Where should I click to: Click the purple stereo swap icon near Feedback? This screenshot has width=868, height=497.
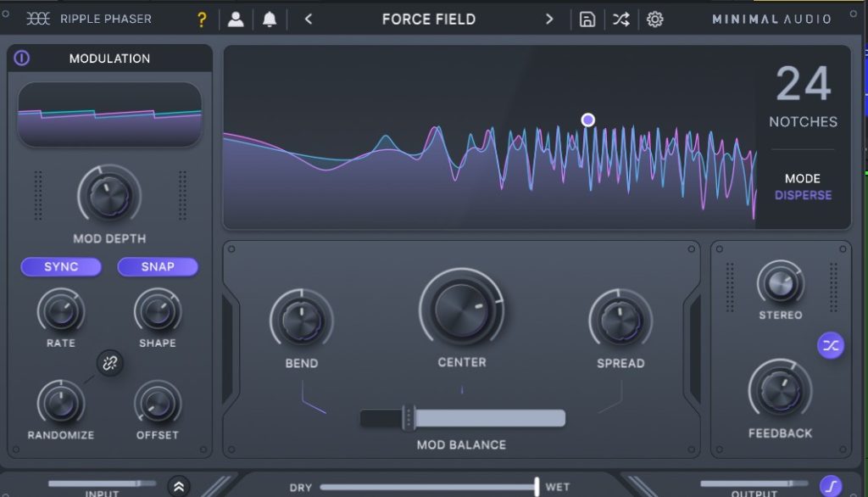(x=831, y=345)
